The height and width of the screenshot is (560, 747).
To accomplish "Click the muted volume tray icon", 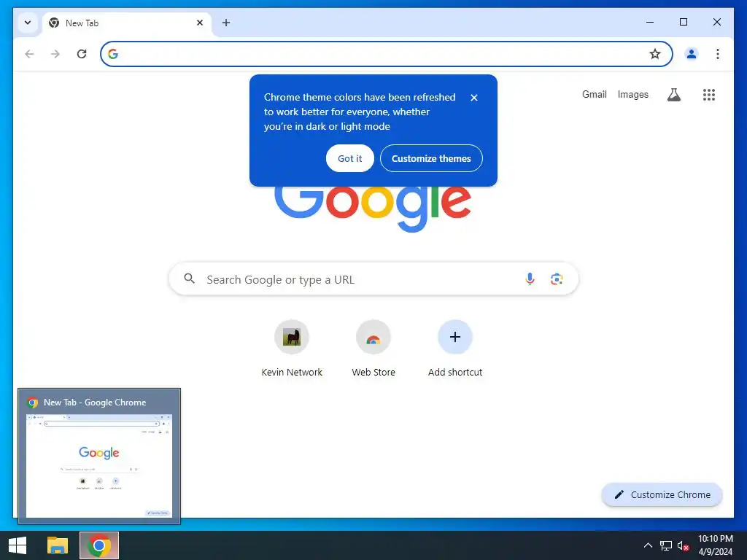I will pos(683,545).
